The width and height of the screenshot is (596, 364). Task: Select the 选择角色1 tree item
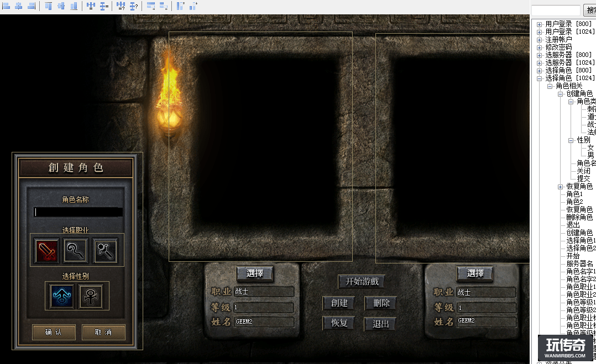[x=581, y=240]
